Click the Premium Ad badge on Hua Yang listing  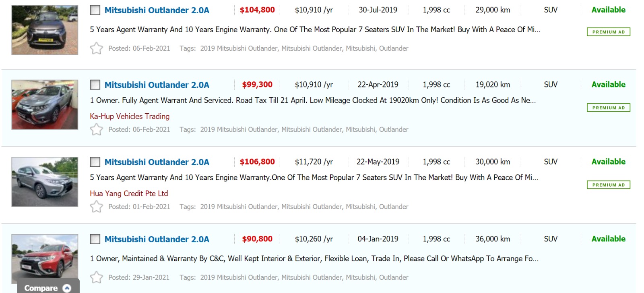point(608,185)
